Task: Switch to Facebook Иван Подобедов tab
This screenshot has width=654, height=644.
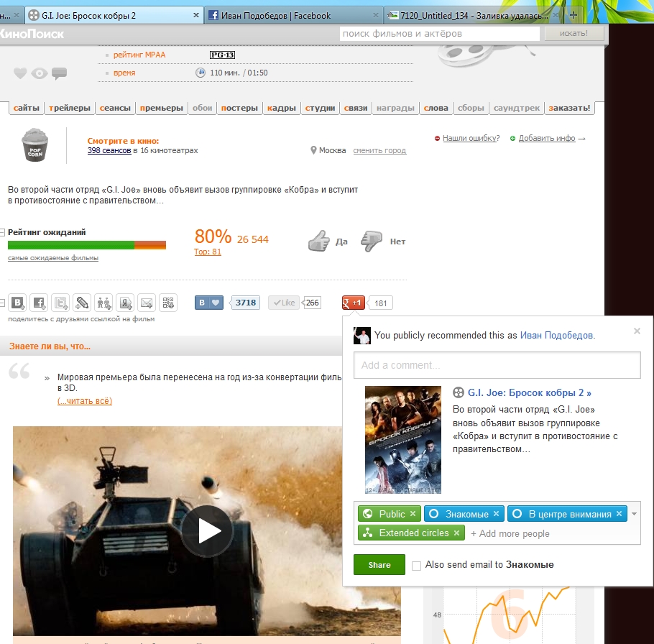Action: coord(293,15)
